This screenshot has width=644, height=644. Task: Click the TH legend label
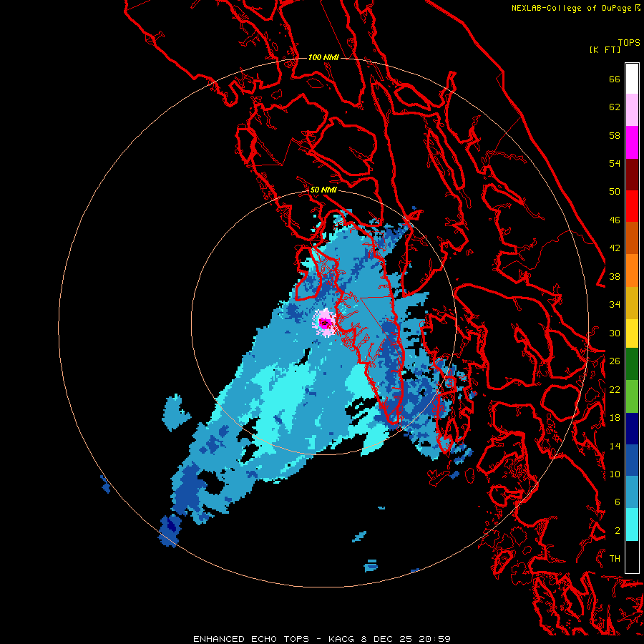pos(615,559)
